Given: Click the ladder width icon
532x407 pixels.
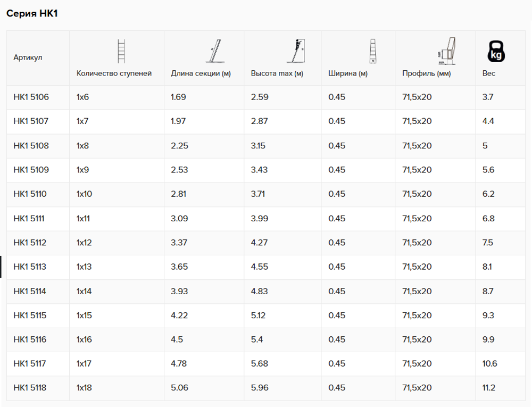Looking at the screenshot, I should (373, 51).
